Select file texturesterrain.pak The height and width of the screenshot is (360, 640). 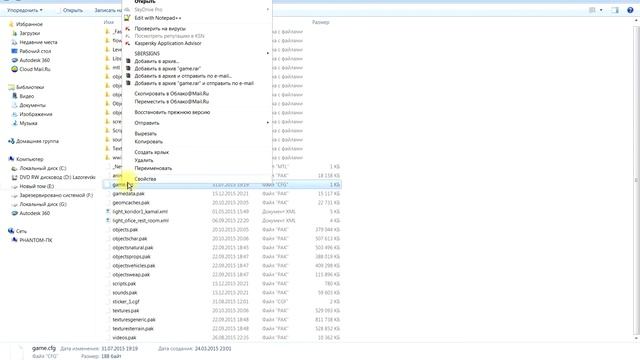[x=133, y=329]
